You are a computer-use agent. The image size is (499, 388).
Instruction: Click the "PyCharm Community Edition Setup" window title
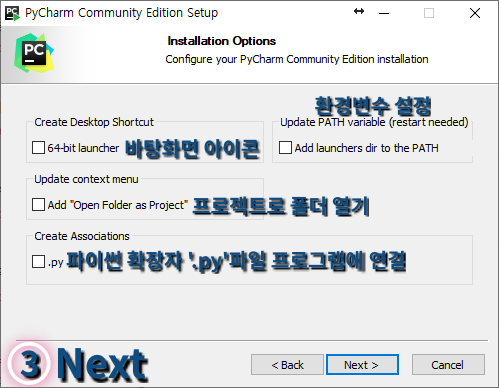[121, 13]
